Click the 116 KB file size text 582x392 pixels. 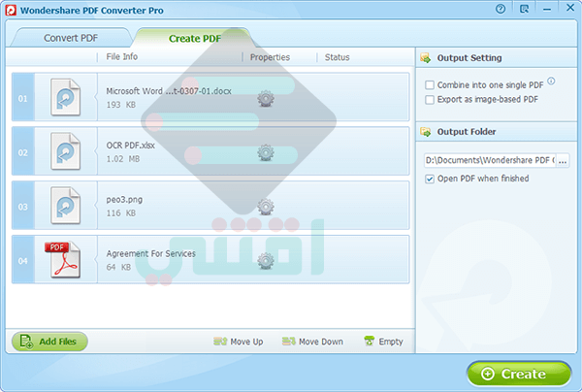[121, 213]
